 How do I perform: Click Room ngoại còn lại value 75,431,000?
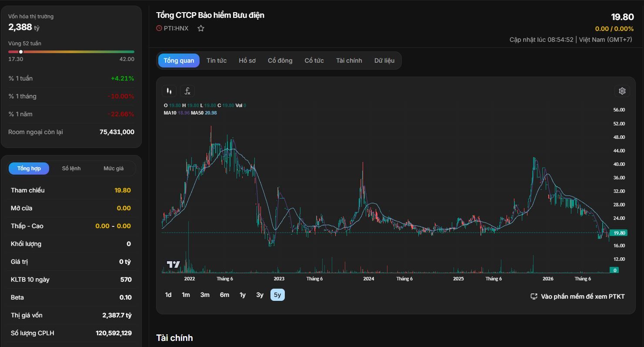click(x=117, y=132)
